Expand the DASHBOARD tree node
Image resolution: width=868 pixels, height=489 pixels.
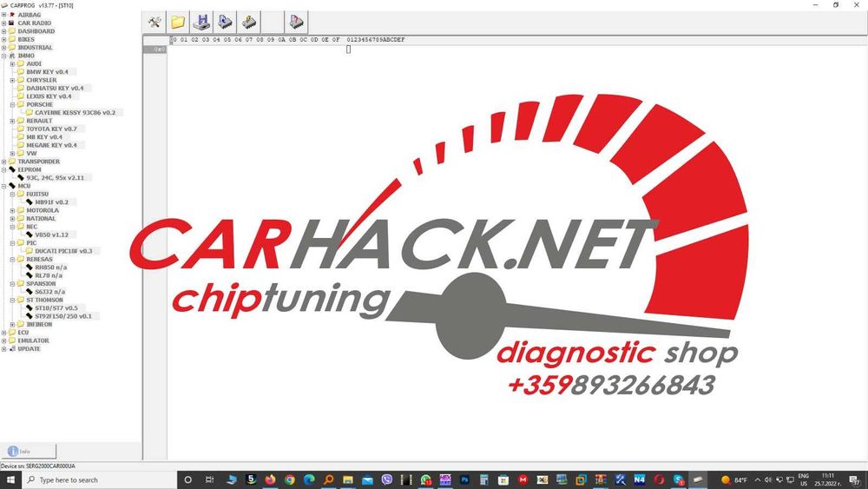tap(3, 31)
